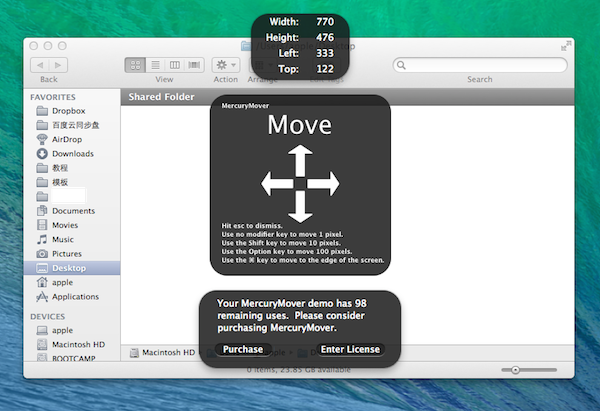Screen dimensions: 600x411
Task: Click the Forward navigation arrow in Finder
Action: pyautogui.click(x=58, y=65)
